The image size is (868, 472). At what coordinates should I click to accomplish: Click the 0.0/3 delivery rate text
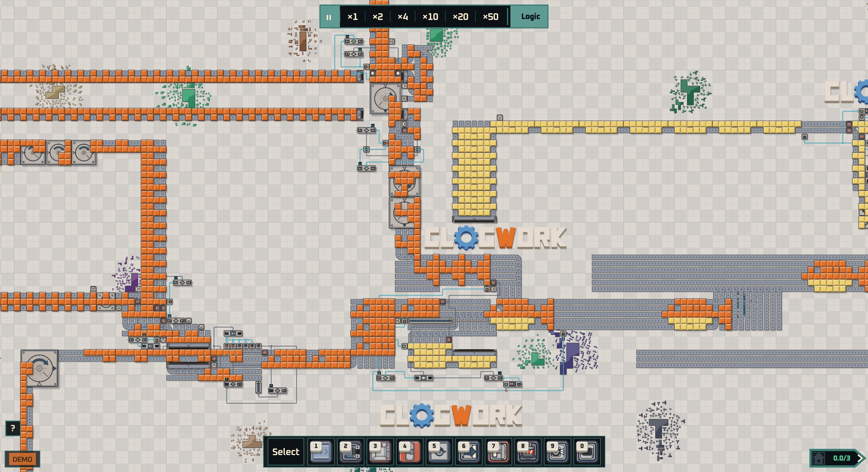[x=841, y=458]
